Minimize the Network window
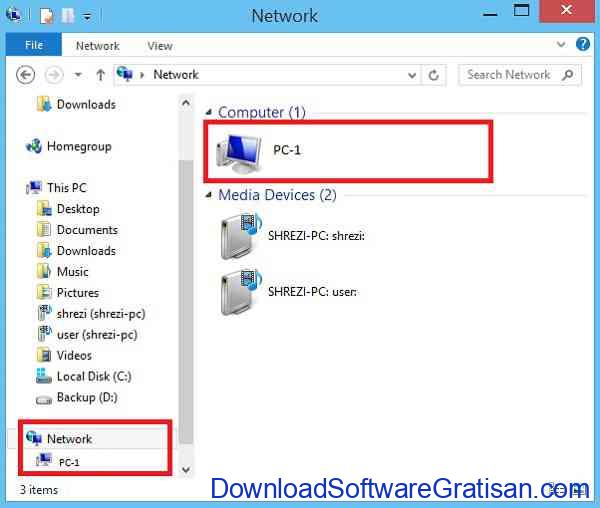 490,13
